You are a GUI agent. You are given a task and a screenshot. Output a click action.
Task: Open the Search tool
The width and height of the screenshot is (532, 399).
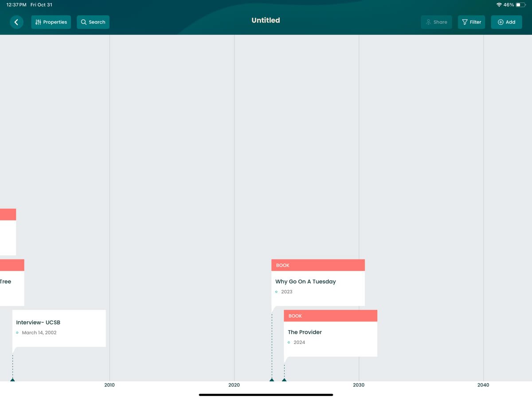pos(93,22)
